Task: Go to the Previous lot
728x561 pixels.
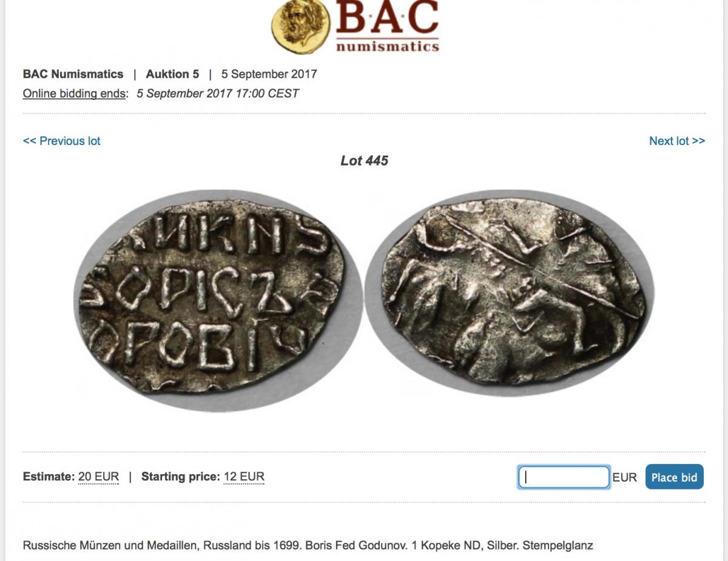Action: coord(61,141)
